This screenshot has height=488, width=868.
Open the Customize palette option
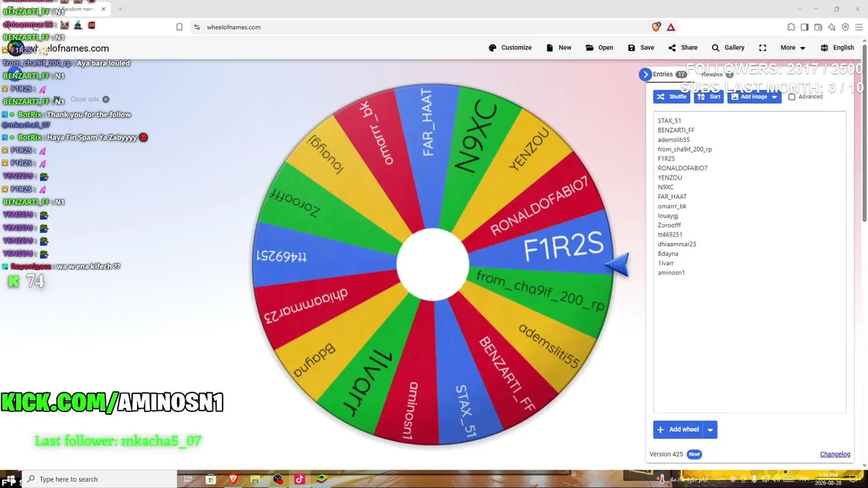point(510,47)
